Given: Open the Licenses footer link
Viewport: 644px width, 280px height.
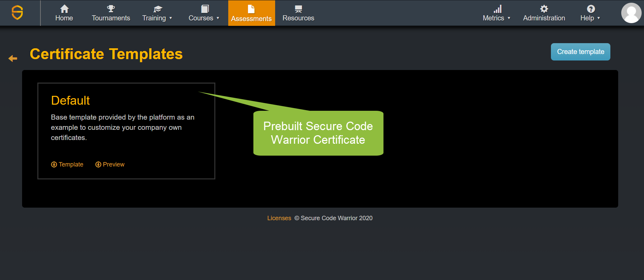Looking at the screenshot, I should [279, 218].
